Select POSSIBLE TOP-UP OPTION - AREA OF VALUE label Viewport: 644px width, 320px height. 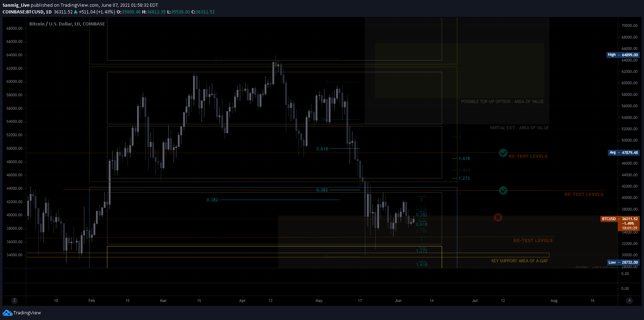[x=502, y=102]
